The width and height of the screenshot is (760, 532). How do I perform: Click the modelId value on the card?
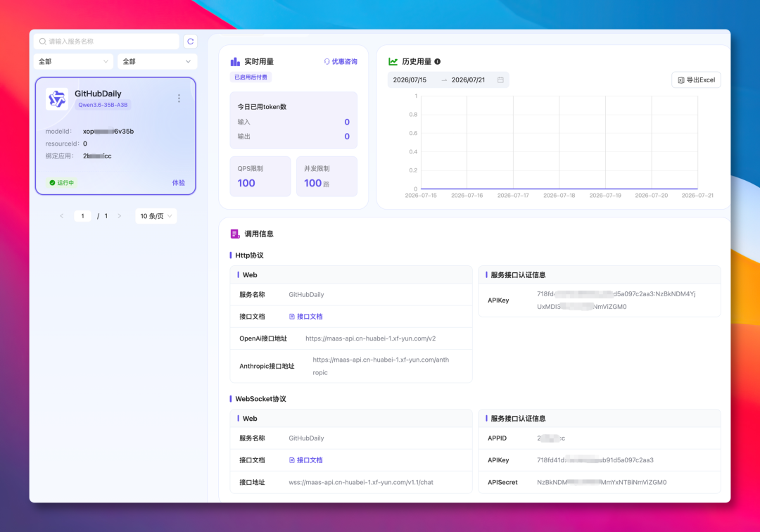point(108,132)
